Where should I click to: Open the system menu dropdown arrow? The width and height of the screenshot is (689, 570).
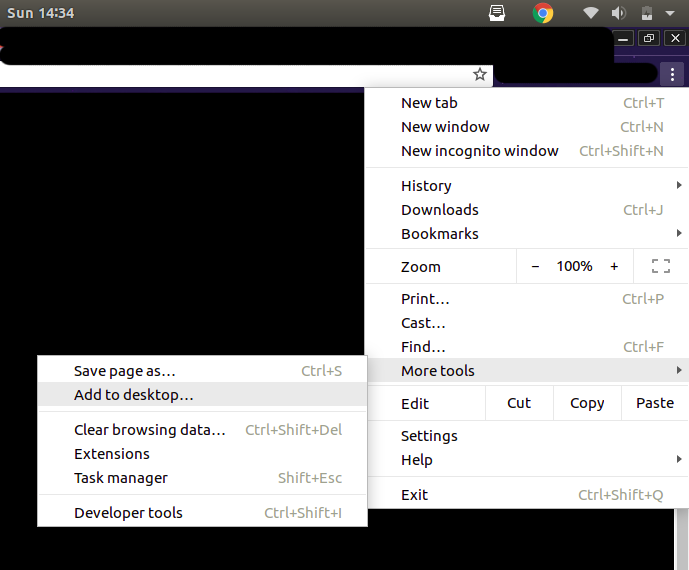670,13
